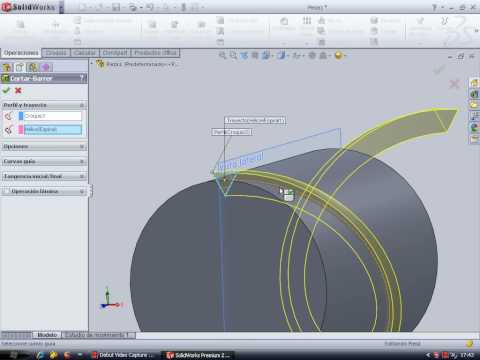Click the path selection icon beside Hélice/Espiral

(x=9, y=130)
